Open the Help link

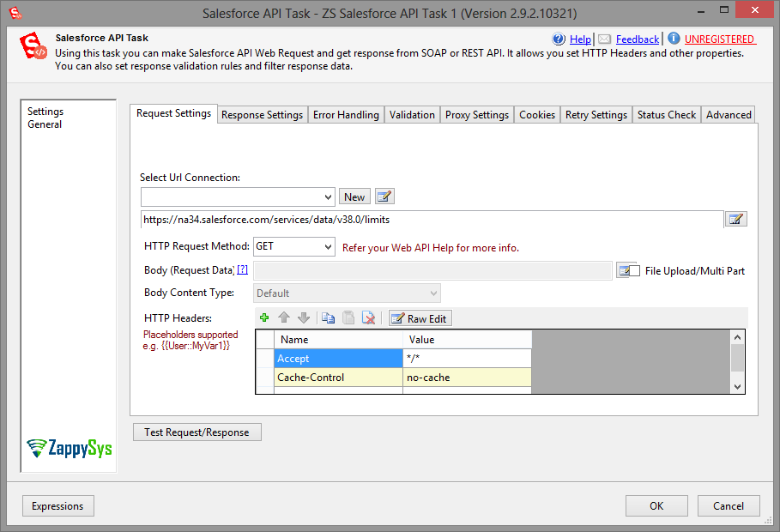(580, 39)
